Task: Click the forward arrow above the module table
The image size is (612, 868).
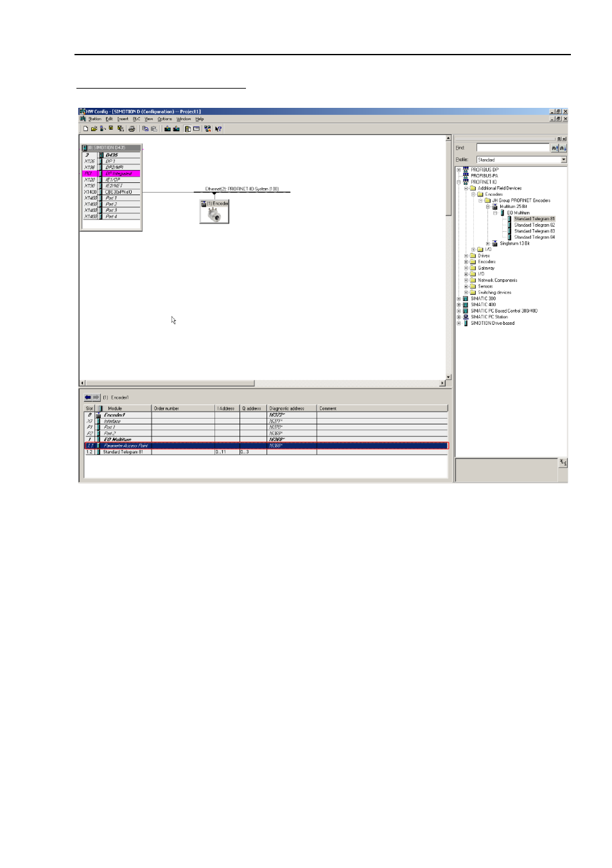Action: click(96, 397)
